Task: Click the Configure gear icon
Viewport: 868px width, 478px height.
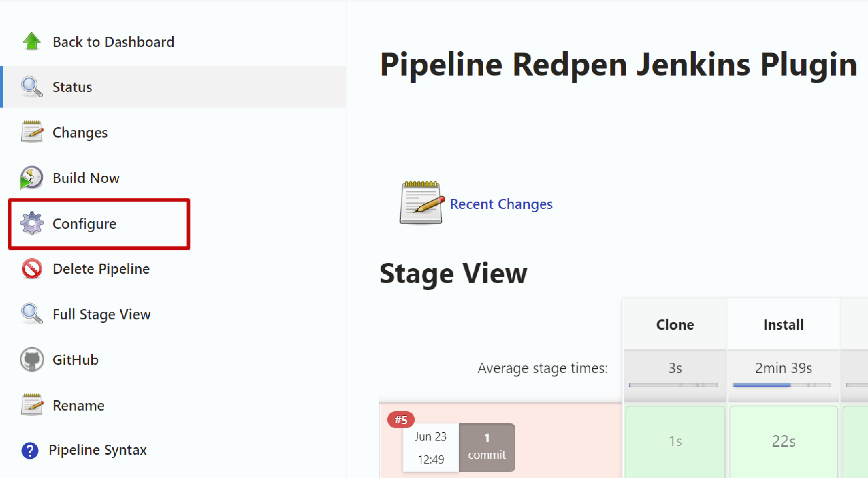Action: tap(32, 223)
